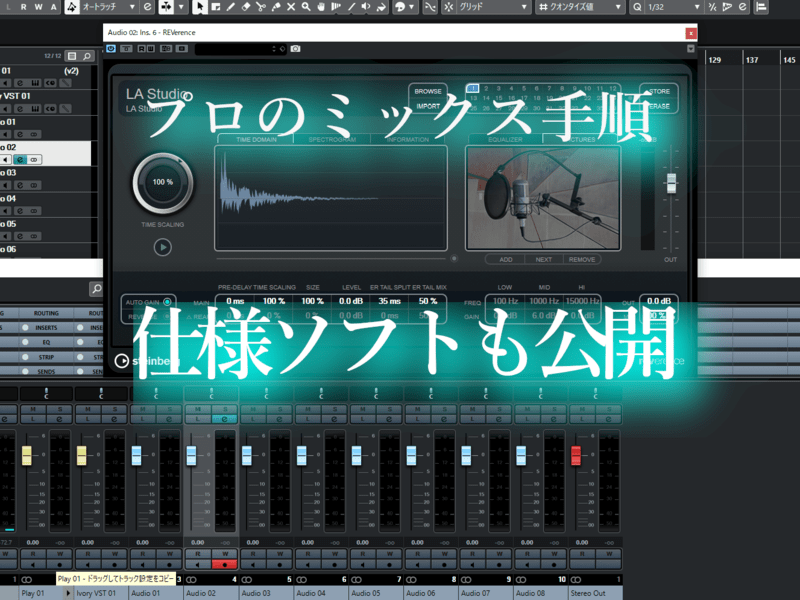Click the REVerence OUT level slider handle
Screen dimensions: 800x600
[x=671, y=183]
